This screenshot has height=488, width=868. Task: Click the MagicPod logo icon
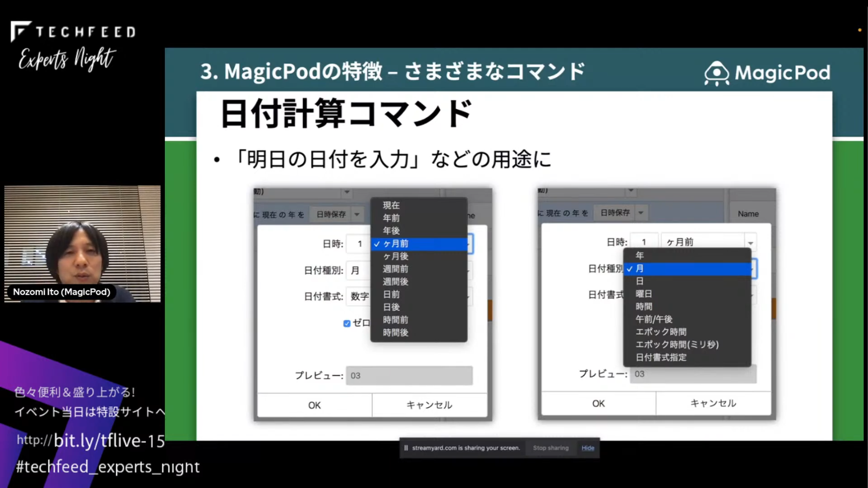click(x=716, y=73)
